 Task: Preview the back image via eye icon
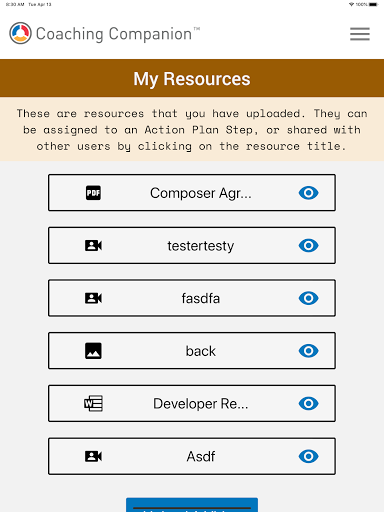pos(309,351)
